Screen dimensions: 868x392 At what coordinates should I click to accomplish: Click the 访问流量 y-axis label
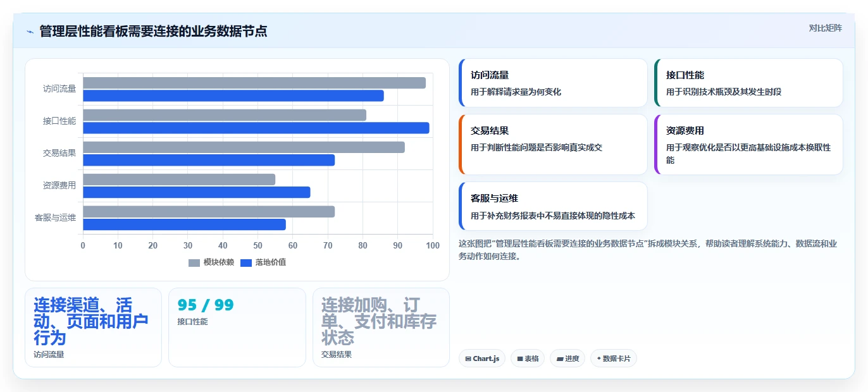[59, 89]
